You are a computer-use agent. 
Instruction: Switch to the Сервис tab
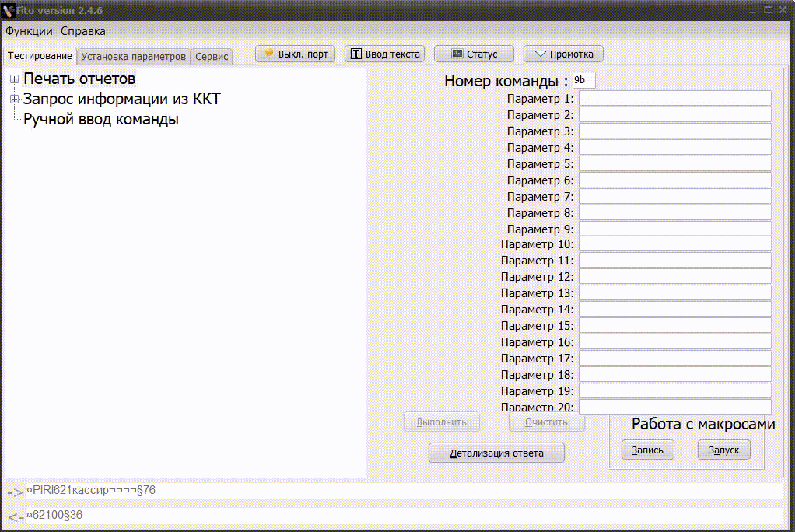coord(212,57)
